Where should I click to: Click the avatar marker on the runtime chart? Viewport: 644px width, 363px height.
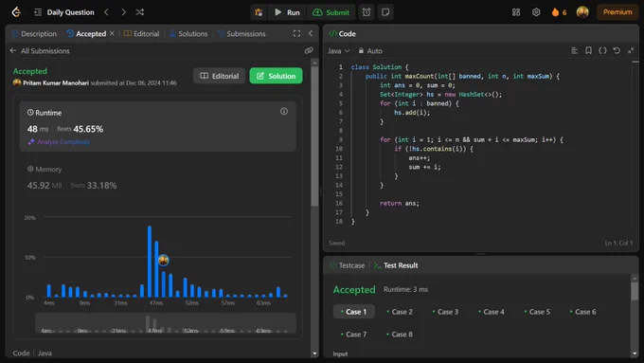(164, 260)
